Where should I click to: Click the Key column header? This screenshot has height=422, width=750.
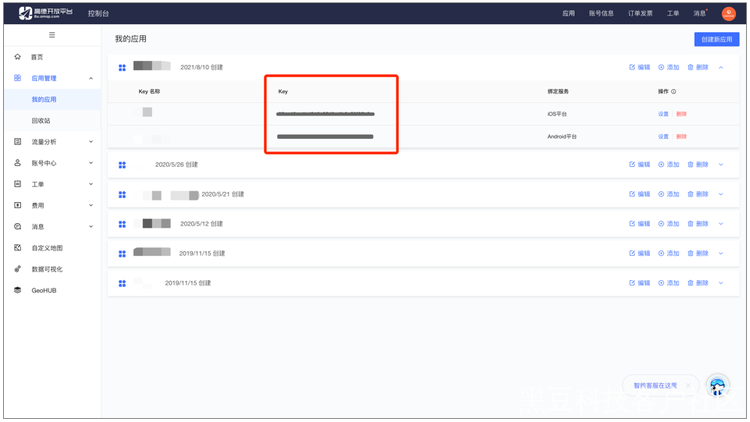(283, 91)
